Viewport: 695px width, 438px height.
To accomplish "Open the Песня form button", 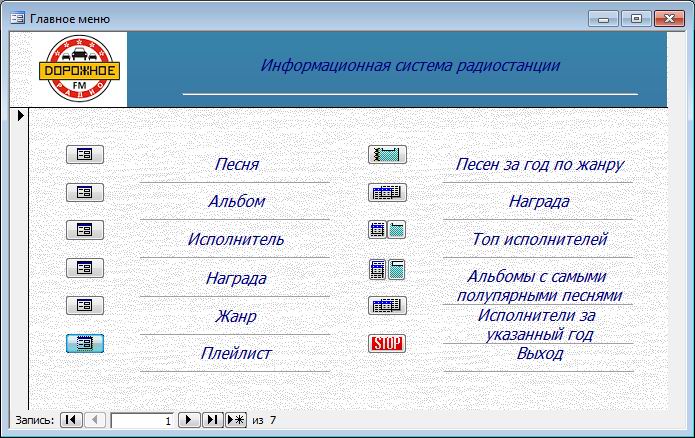I will click(x=85, y=154).
